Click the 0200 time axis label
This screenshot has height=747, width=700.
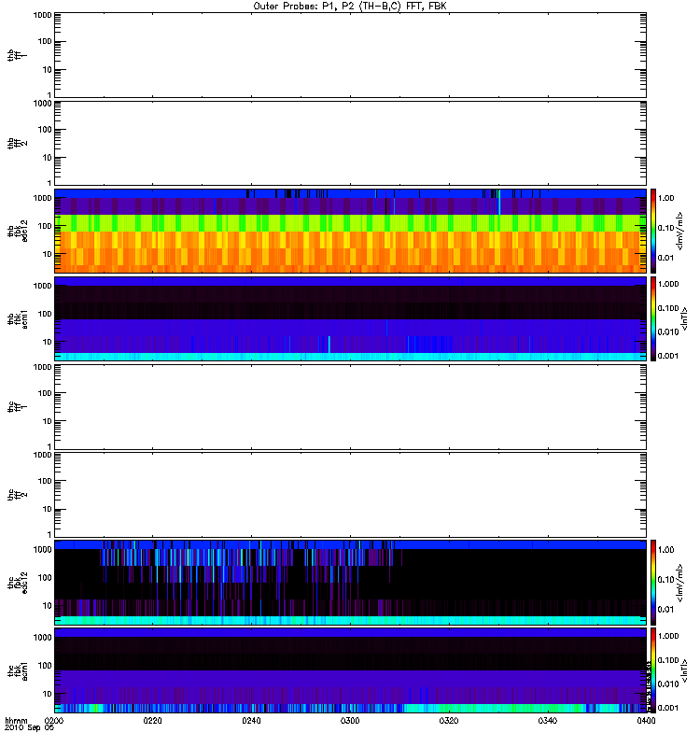pos(54,720)
